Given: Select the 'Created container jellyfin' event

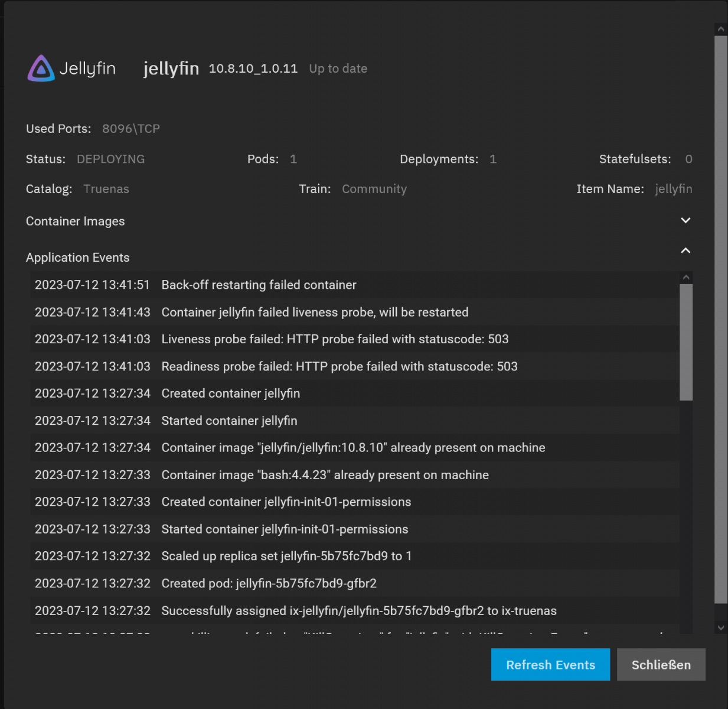Looking at the screenshot, I should [354, 393].
